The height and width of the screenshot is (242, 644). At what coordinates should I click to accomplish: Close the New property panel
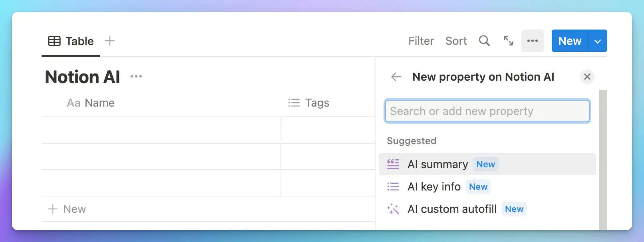tap(587, 77)
